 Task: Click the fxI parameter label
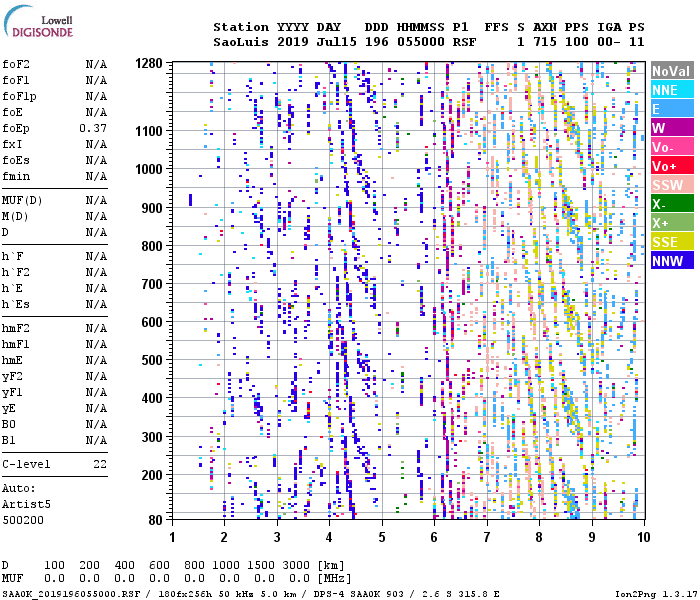pos(12,144)
